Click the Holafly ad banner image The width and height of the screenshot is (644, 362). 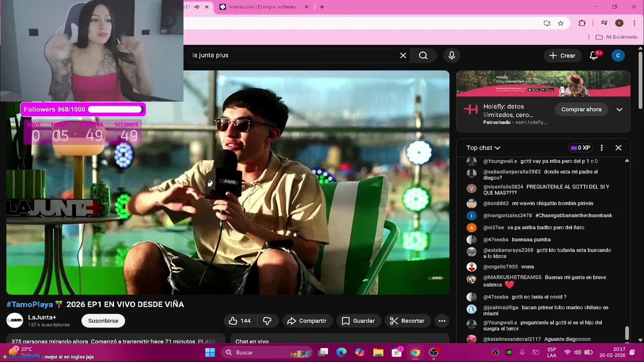543,83
